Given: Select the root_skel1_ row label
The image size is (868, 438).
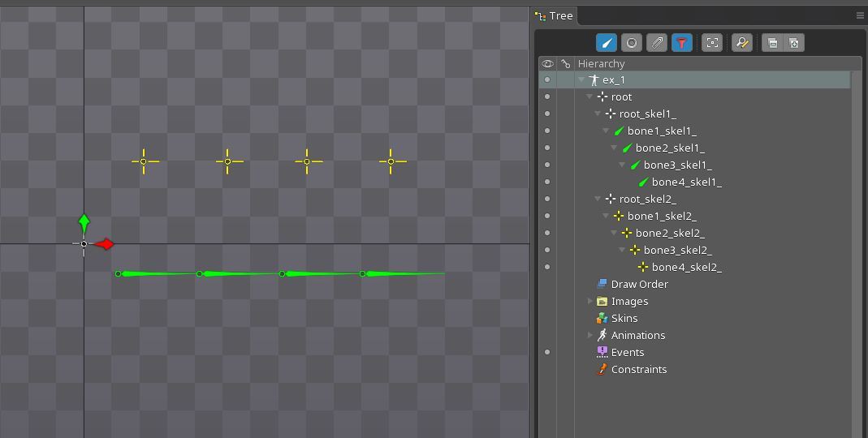Looking at the screenshot, I should click(x=648, y=114).
